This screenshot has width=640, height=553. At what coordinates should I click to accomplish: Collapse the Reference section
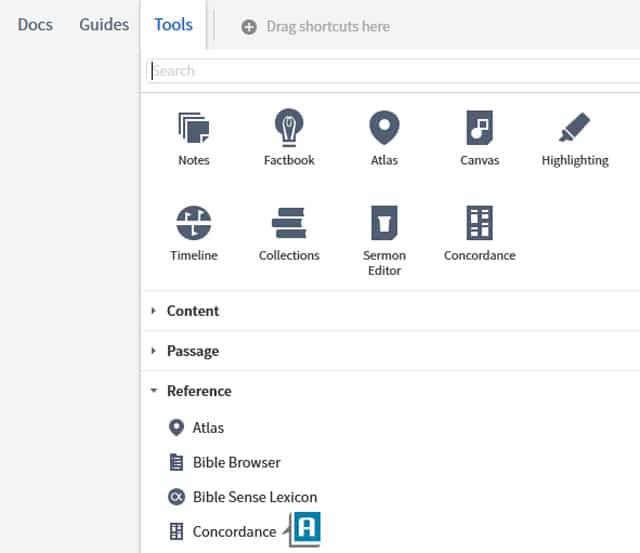click(198, 391)
